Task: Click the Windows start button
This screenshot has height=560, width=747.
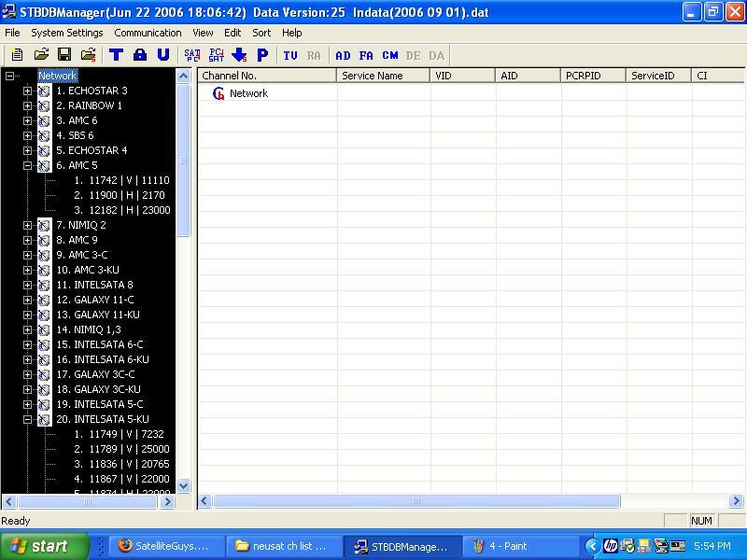Action: 45,546
